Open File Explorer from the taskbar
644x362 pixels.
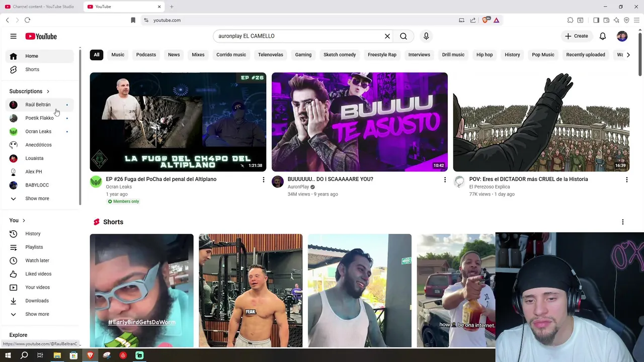[57, 355]
